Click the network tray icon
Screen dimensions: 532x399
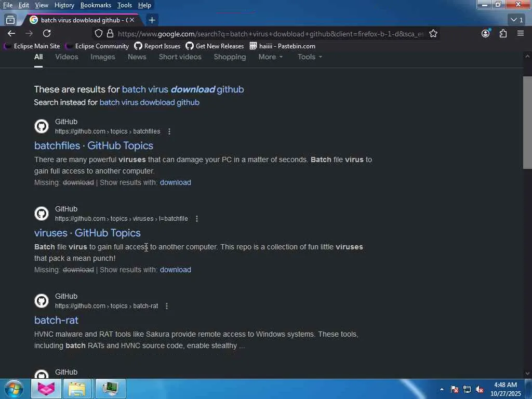click(x=467, y=389)
